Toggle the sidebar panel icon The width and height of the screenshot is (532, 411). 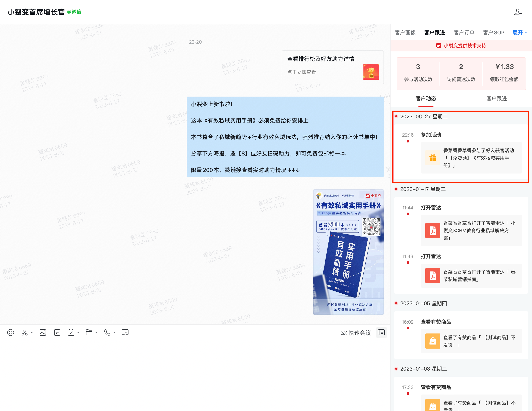(x=381, y=332)
